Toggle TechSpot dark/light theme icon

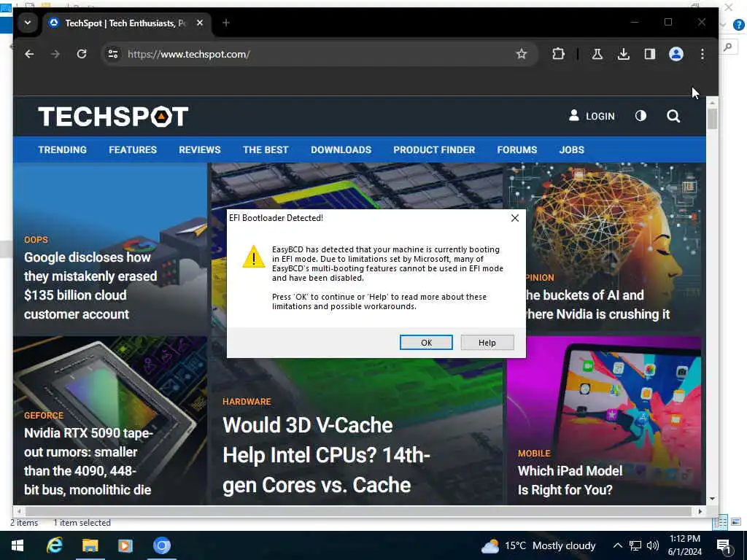click(640, 116)
